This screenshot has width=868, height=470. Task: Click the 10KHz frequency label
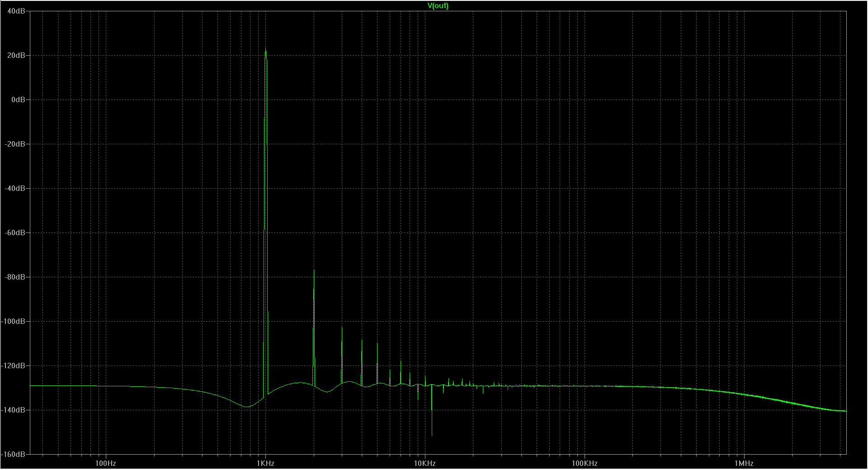click(425, 463)
